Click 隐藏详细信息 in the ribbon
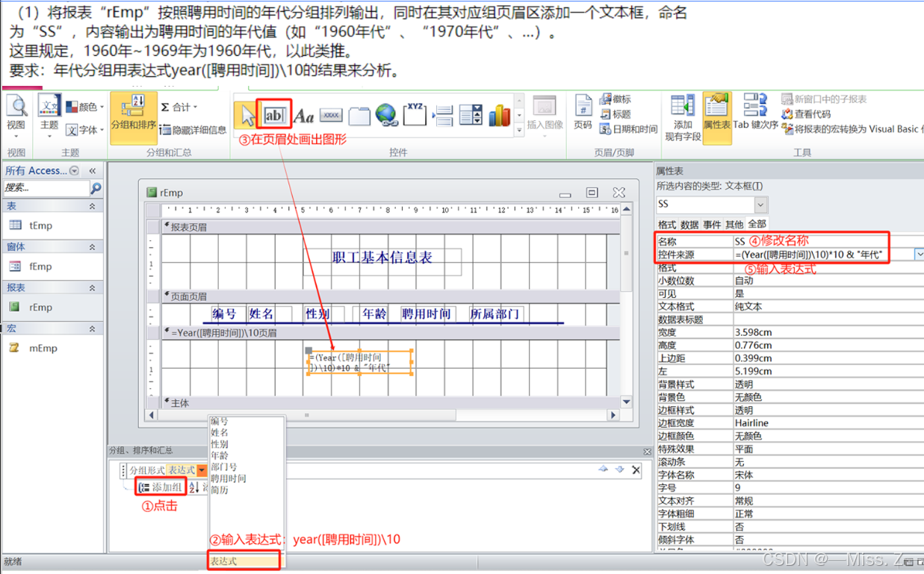924x574 pixels. pos(193,130)
